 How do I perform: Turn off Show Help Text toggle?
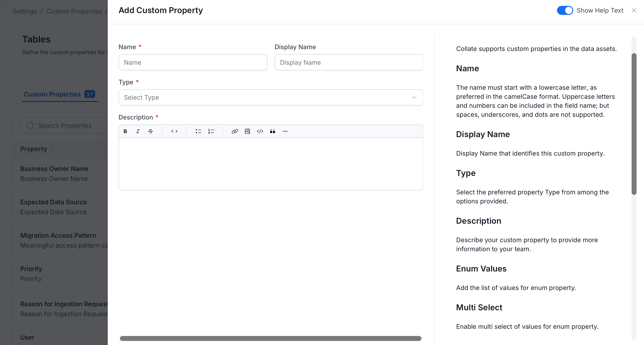coord(565,11)
